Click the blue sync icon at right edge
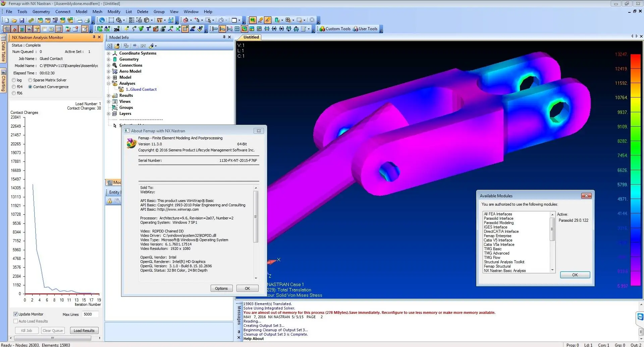This screenshot has width=644, height=347. pos(640,317)
